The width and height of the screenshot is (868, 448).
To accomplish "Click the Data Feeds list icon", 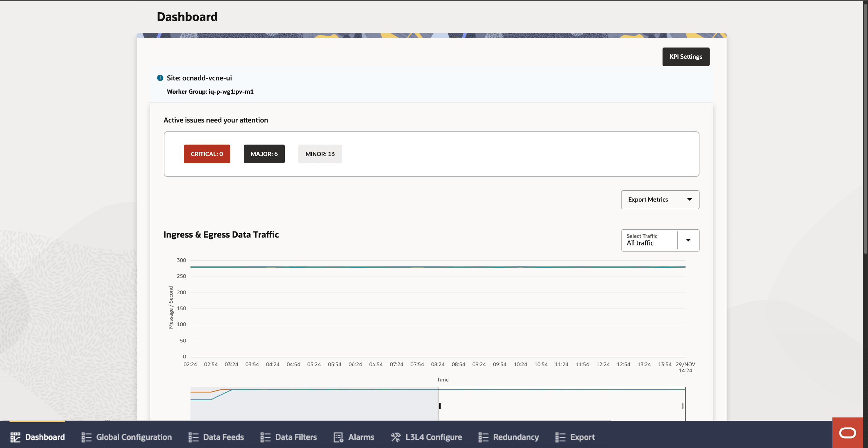I will [x=193, y=437].
